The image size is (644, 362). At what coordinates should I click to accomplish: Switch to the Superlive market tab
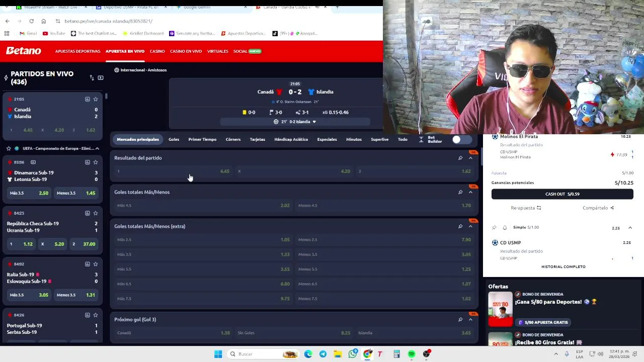[x=379, y=139]
